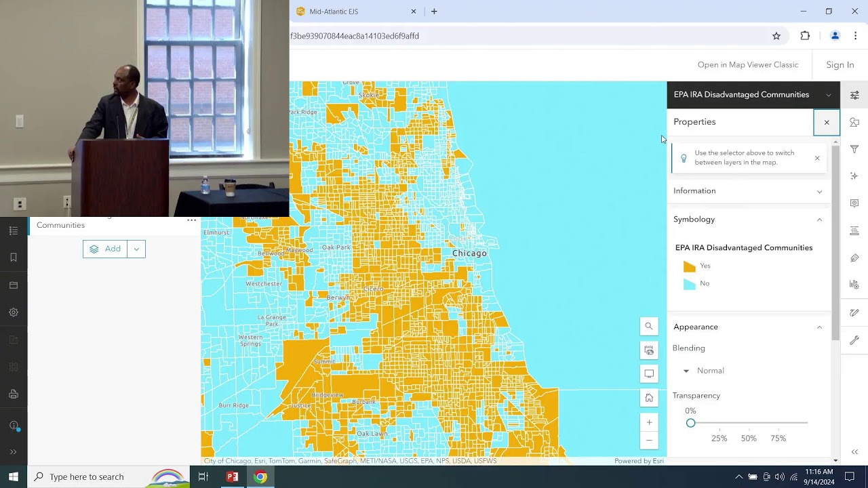Click the map monitor display button
The width and height of the screenshot is (868, 488).
649,373
